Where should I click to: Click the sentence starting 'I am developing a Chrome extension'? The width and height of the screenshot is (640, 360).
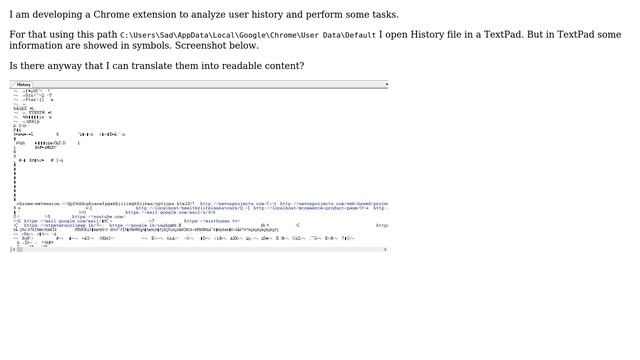tap(204, 14)
